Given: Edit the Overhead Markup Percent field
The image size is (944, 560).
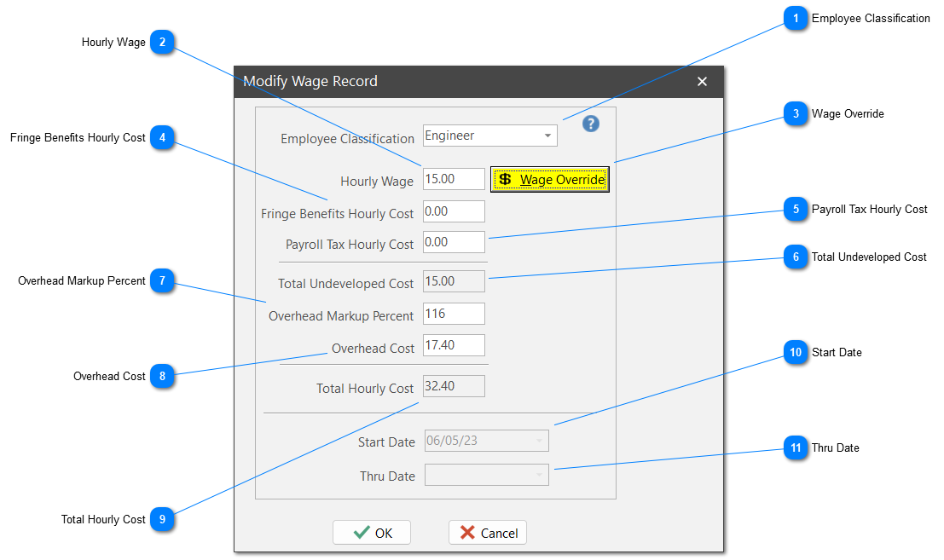Looking at the screenshot, I should 454,314.
